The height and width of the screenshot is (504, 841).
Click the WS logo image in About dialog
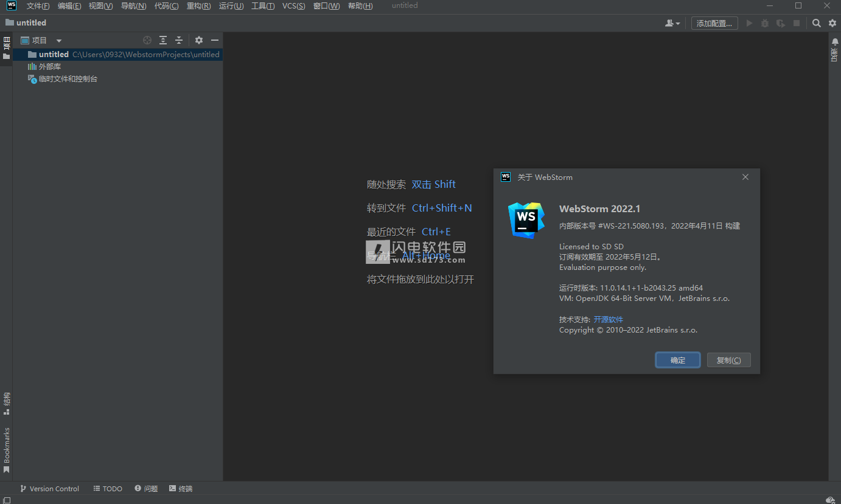pyautogui.click(x=526, y=220)
